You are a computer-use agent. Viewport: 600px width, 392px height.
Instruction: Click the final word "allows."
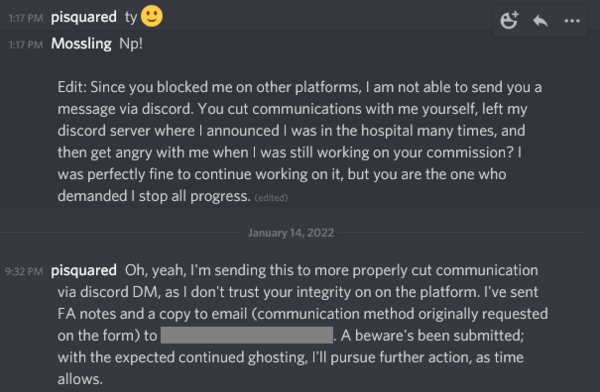point(80,379)
